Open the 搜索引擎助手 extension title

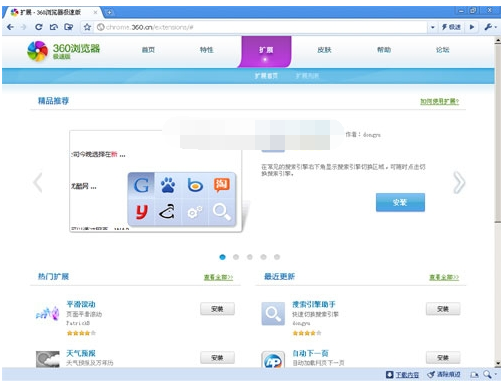[314, 304]
